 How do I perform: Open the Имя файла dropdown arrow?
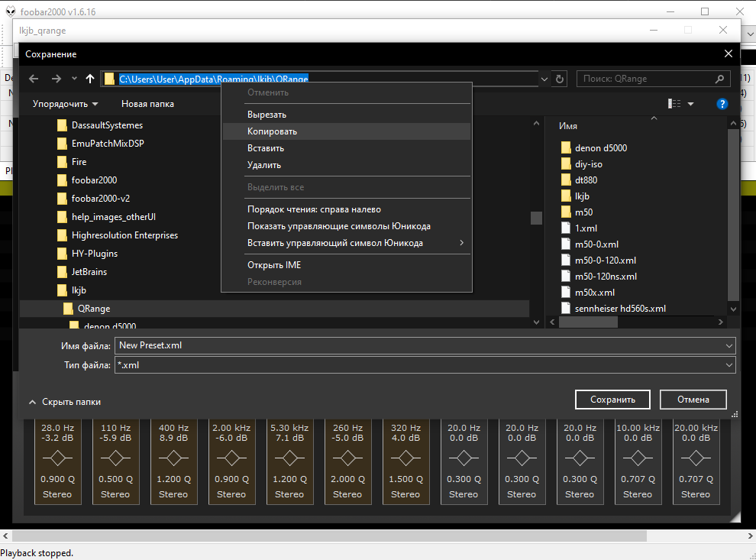coord(729,345)
